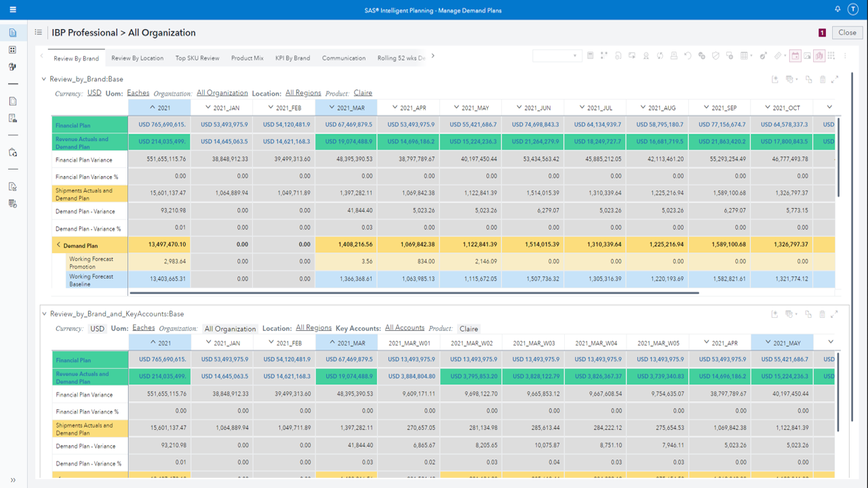Open the ruler measure dropdown in toolbar
This screenshot has height=488, width=868.
(780, 56)
